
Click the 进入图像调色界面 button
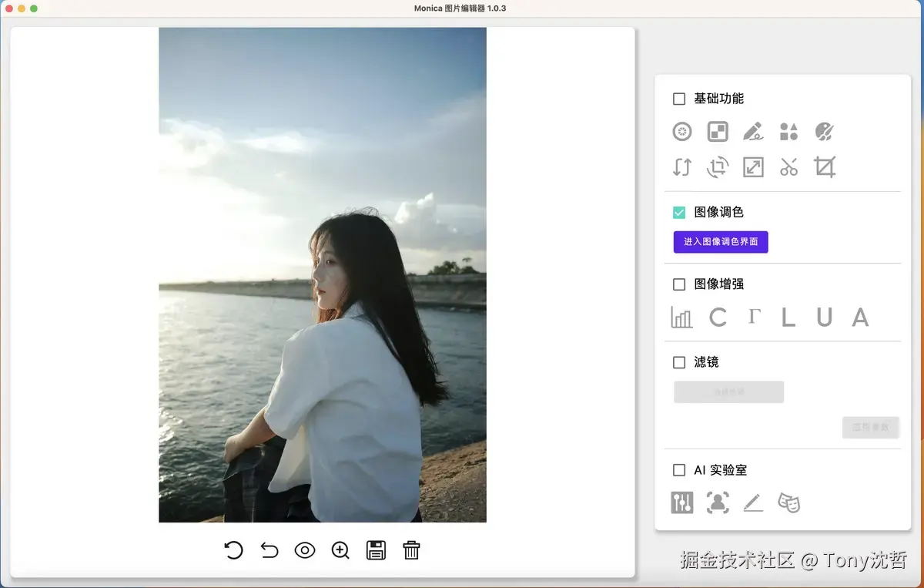coord(721,241)
